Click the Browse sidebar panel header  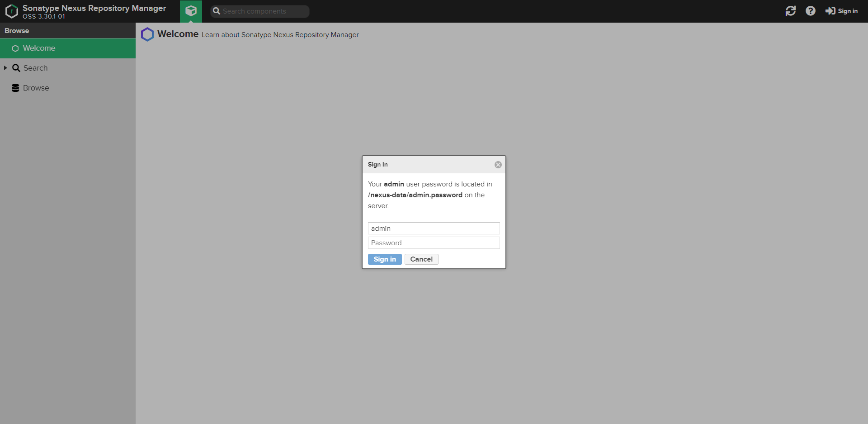point(68,30)
